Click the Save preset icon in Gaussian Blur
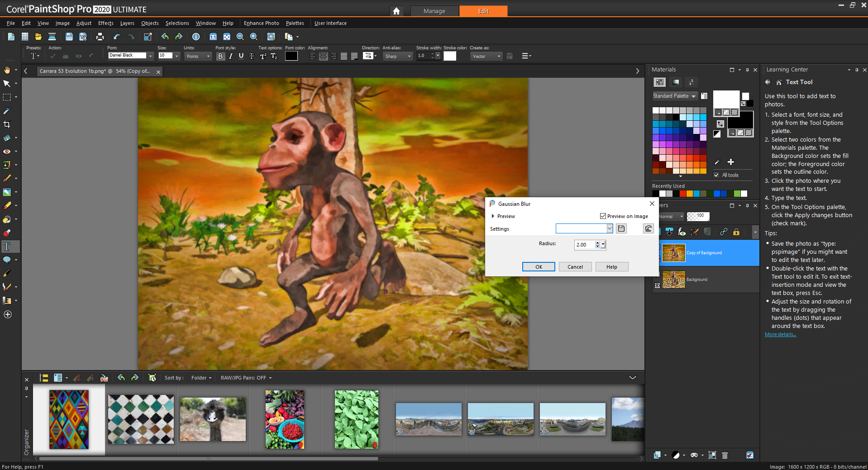The image size is (868, 470). [x=621, y=229]
